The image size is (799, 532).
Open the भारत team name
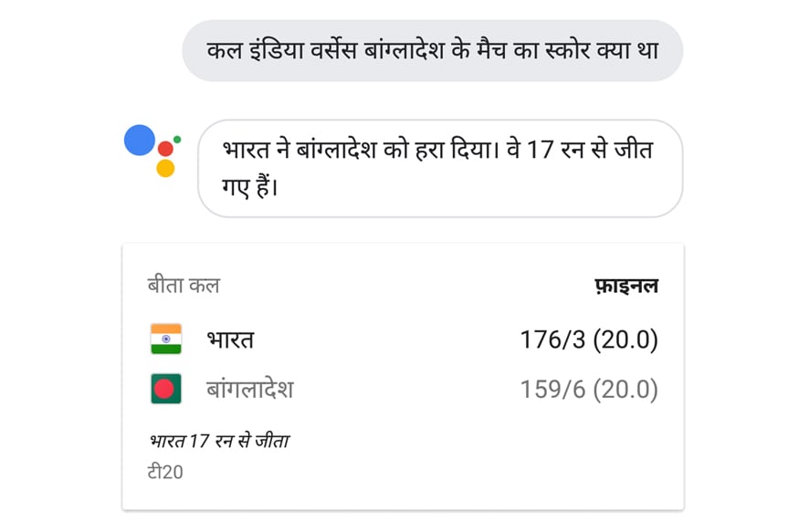point(230,339)
